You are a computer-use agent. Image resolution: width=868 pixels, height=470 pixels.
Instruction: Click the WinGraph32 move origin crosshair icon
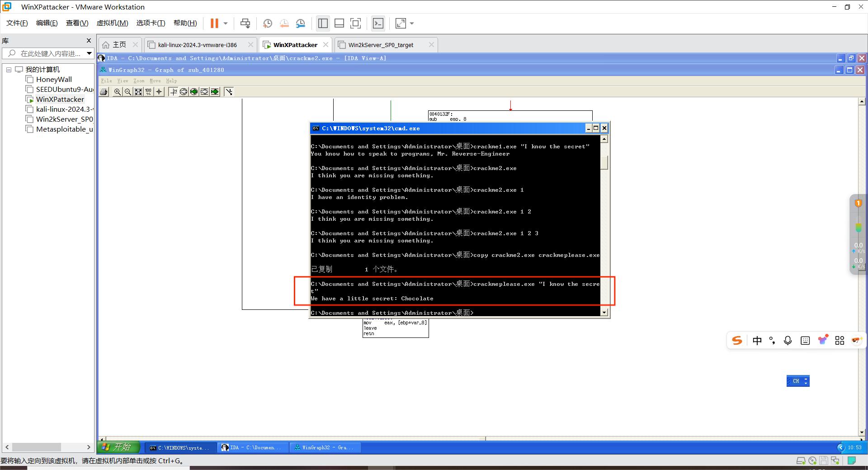click(x=159, y=92)
